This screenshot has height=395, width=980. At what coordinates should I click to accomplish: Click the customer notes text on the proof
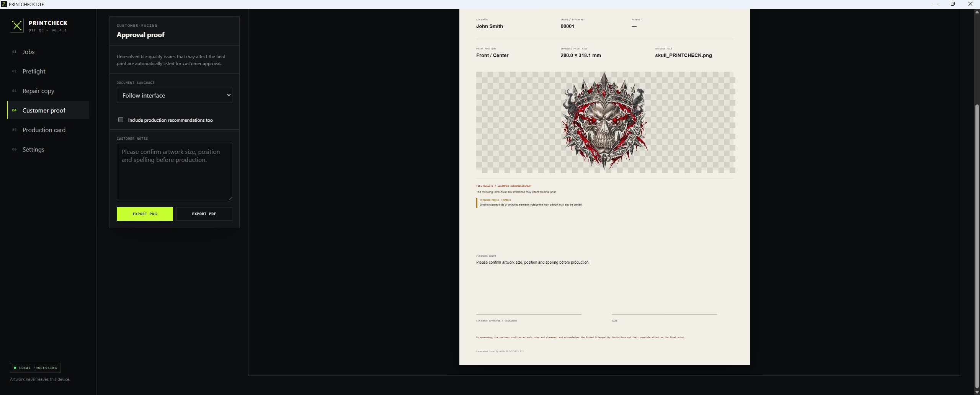click(532, 263)
